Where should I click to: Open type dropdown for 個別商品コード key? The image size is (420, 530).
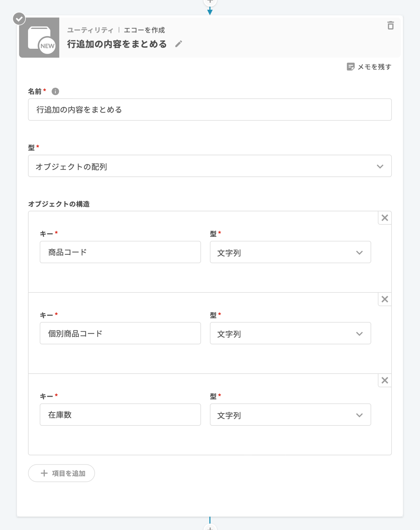(x=290, y=333)
